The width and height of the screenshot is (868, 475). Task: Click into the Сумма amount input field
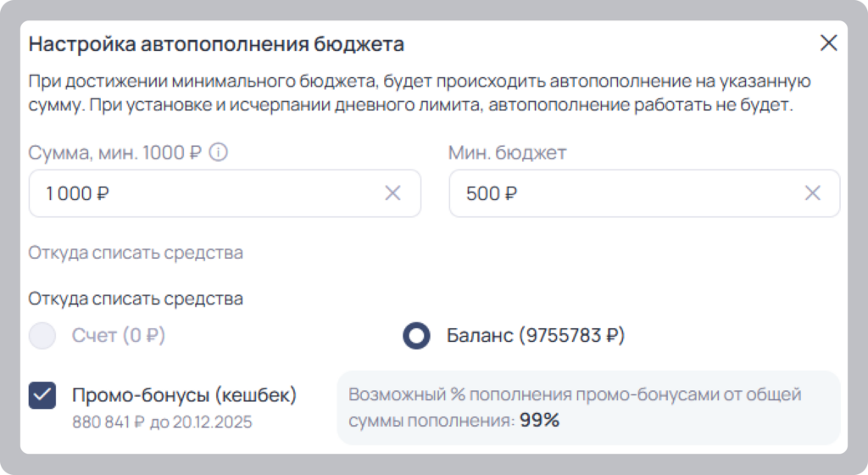pos(225,193)
